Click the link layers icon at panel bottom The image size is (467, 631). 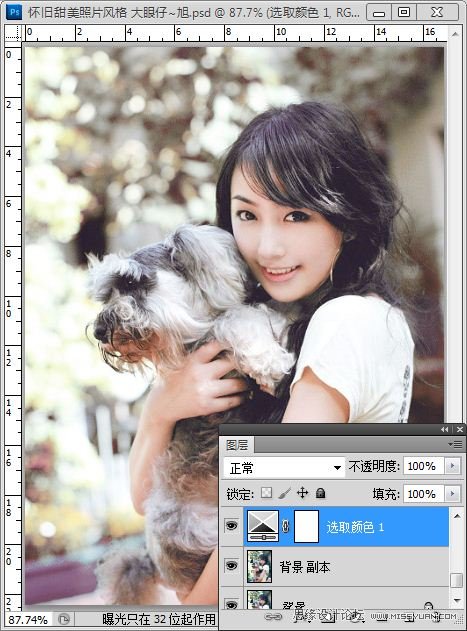click(273, 617)
